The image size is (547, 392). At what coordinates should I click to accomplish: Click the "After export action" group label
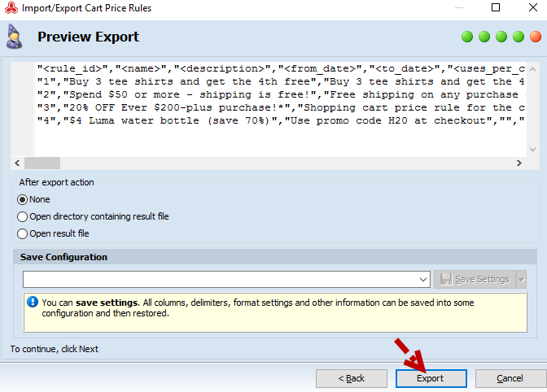click(x=56, y=182)
